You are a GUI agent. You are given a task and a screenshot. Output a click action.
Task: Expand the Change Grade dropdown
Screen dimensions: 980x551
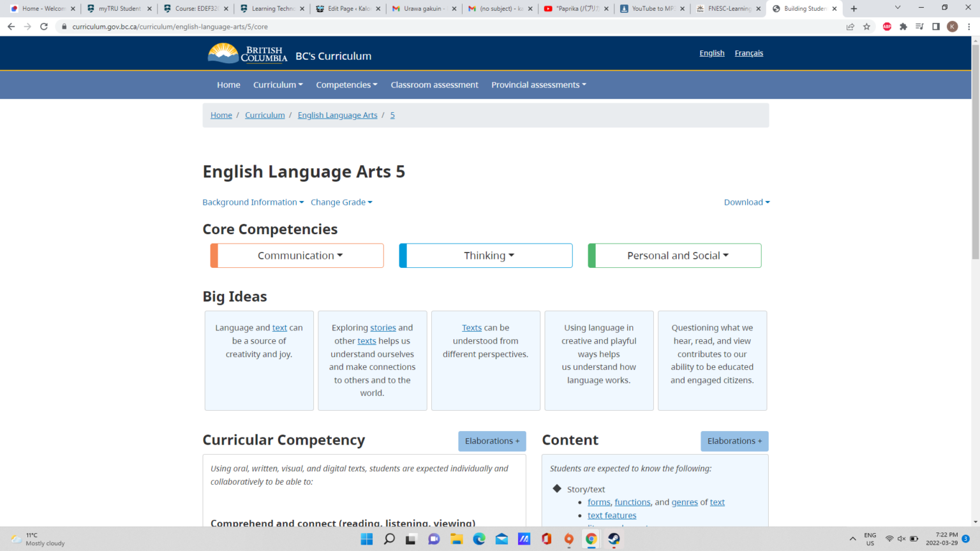pos(341,202)
